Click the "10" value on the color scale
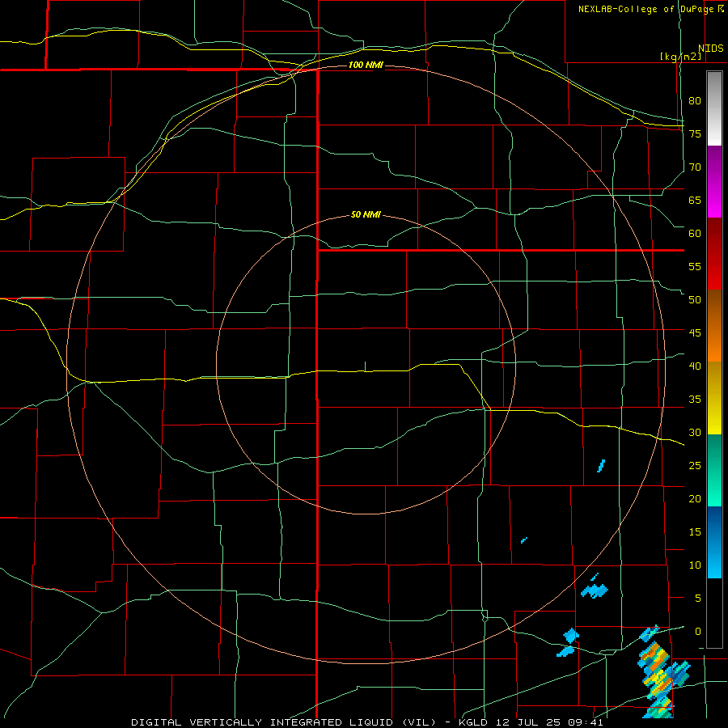 pos(695,565)
